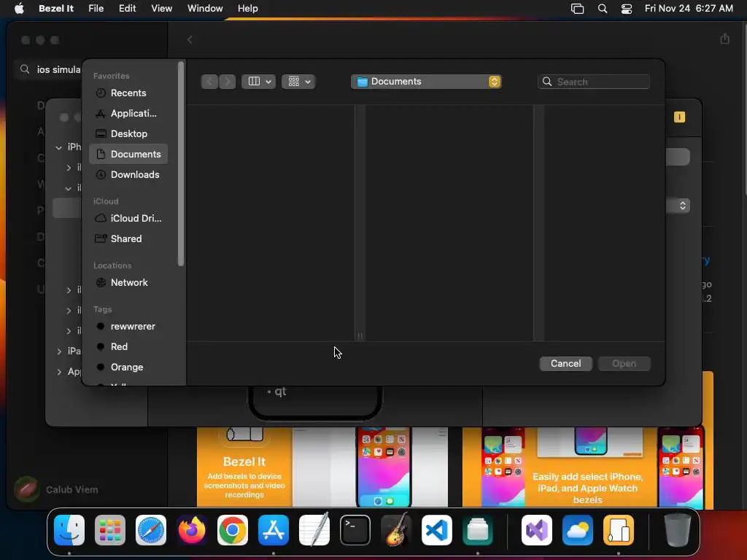Open Downloads folder in sidebar
This screenshot has height=560, width=747.
tap(128, 175)
